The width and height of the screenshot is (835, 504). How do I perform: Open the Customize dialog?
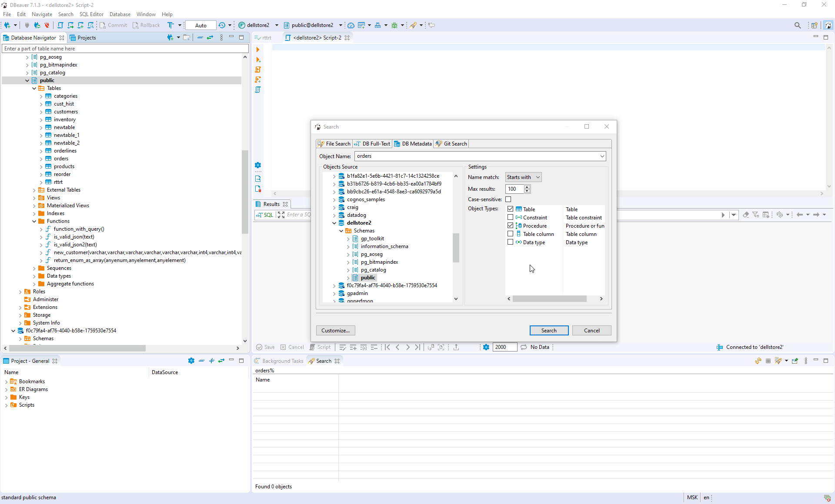335,330
